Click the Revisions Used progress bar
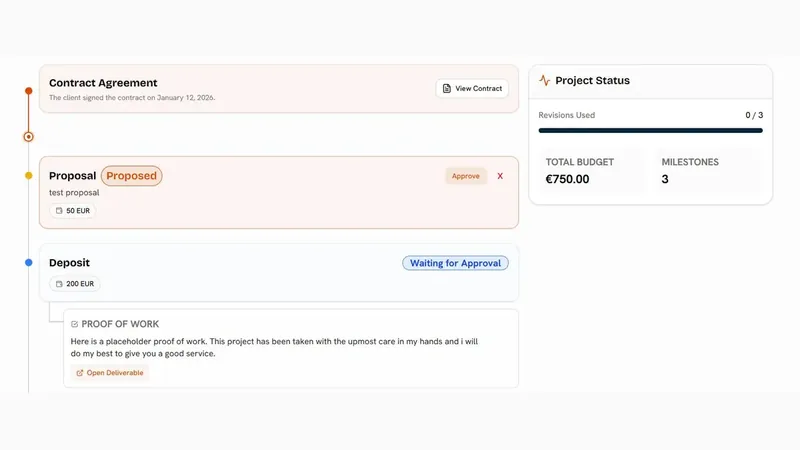The height and width of the screenshot is (450, 800). [651, 131]
